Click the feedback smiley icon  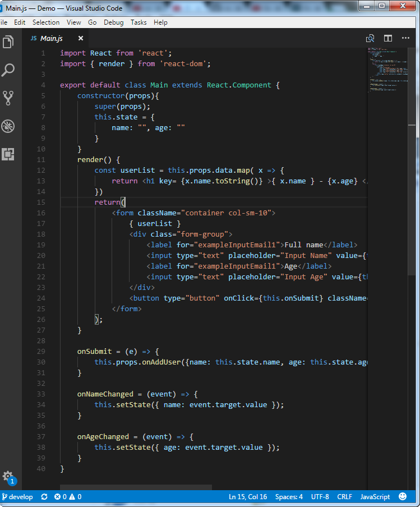403,496
